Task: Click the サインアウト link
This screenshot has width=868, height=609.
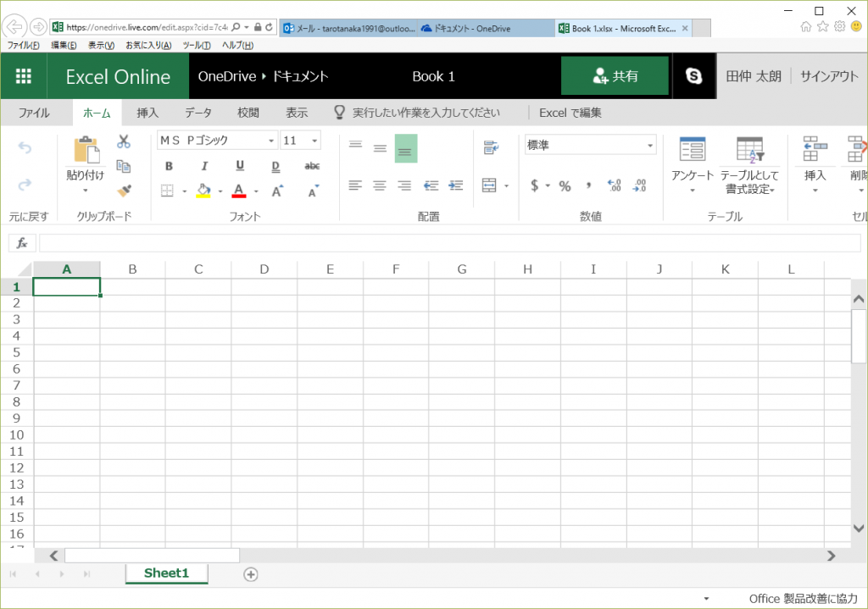Action: [829, 76]
